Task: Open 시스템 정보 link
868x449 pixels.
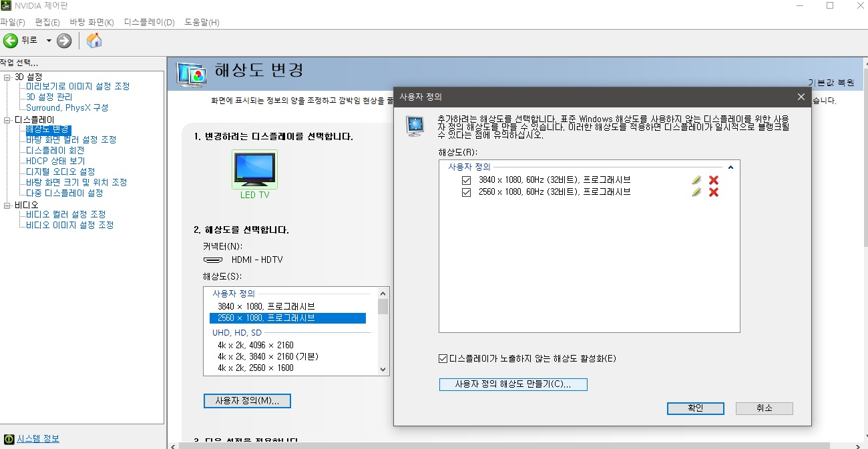Action: (37, 439)
